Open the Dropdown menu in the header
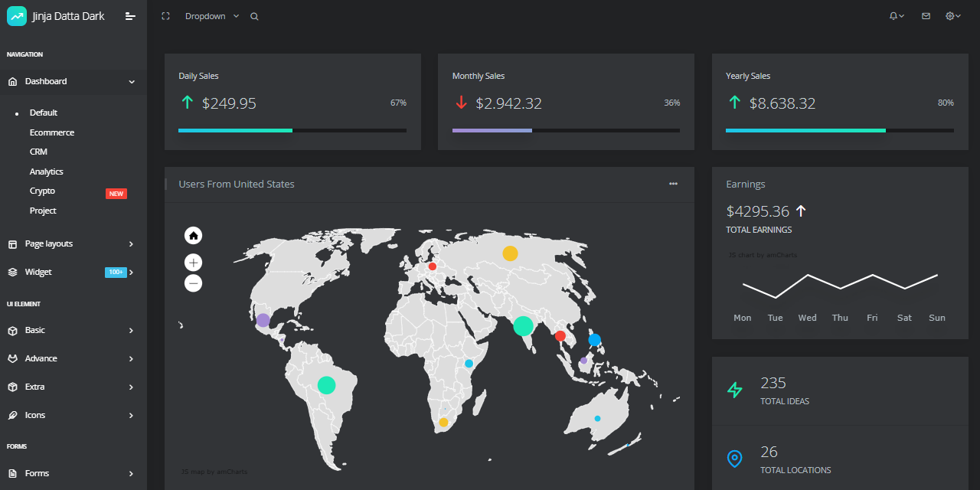Screen dimensions: 980x490 coord(211,15)
